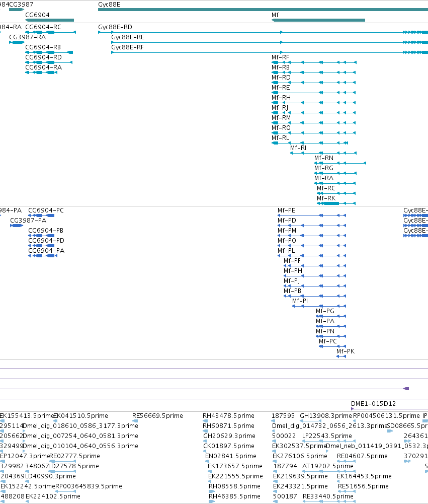Viewport: 428px width, 504px height.
Task: Select the Mf-PI protein label
Action: tap(300, 301)
